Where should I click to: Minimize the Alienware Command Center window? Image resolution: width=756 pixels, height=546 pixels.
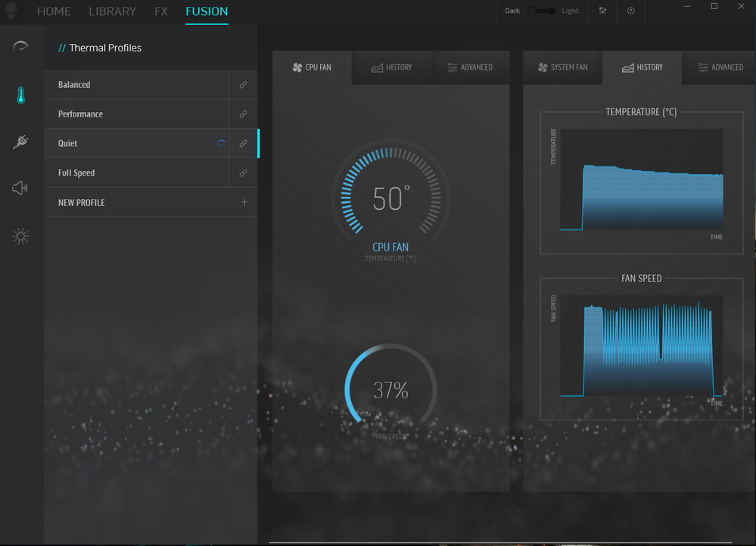687,6
